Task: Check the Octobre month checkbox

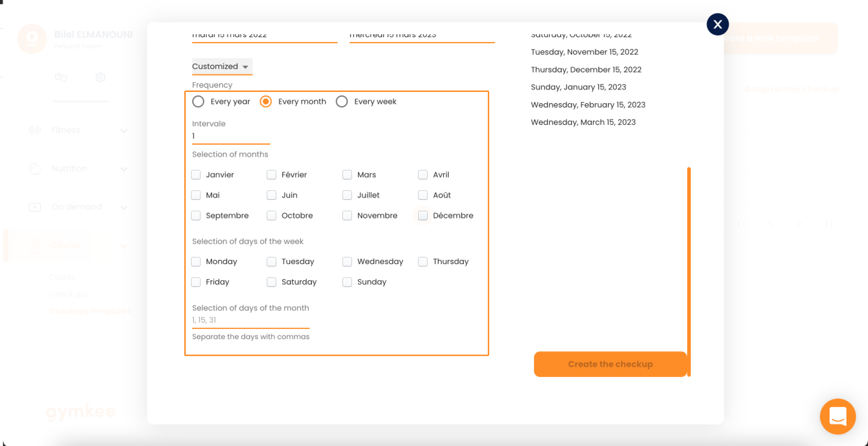Action: click(271, 215)
